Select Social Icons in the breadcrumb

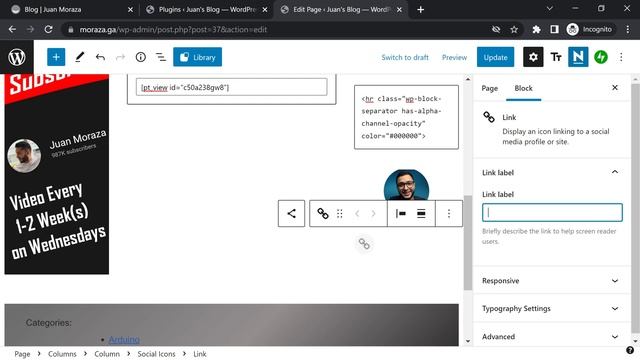tap(156, 354)
